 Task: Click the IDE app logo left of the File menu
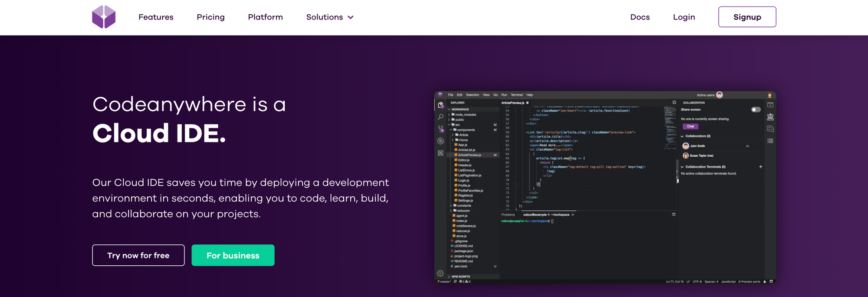pos(440,95)
